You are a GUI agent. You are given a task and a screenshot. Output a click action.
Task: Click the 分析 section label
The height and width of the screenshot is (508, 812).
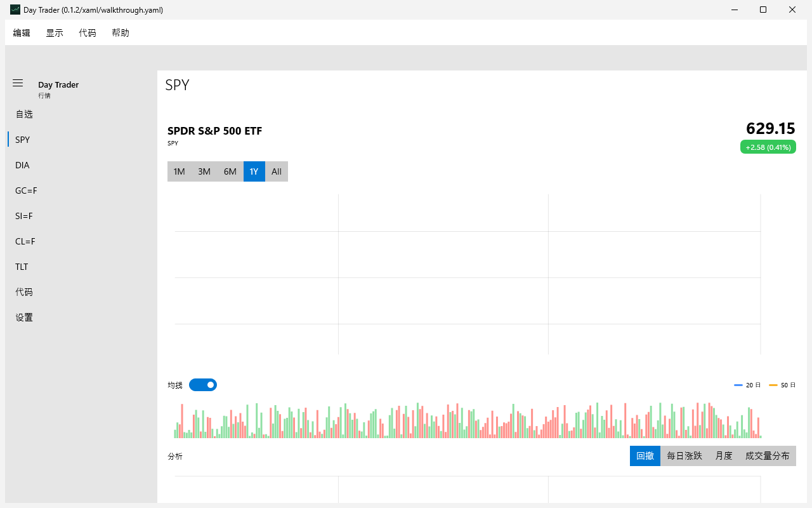[175, 457]
